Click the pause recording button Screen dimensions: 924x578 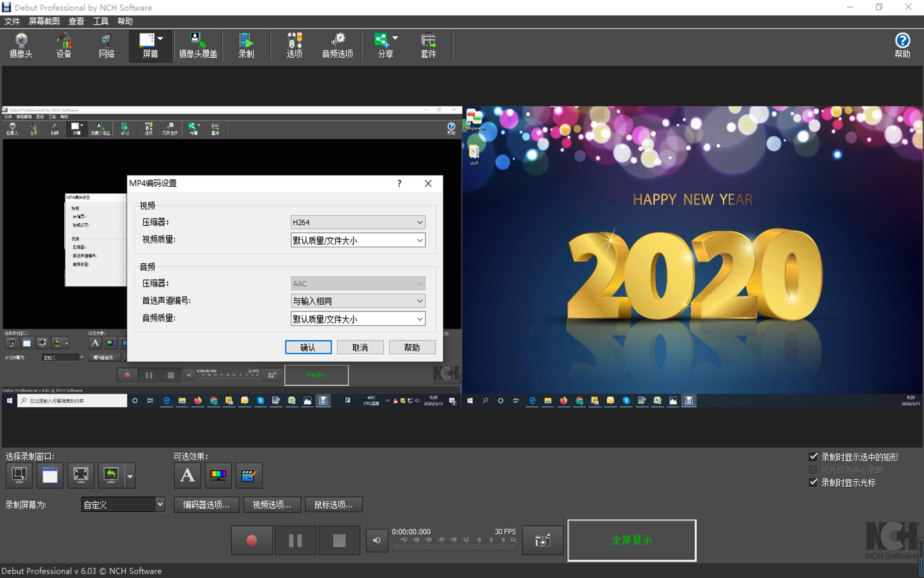point(295,541)
